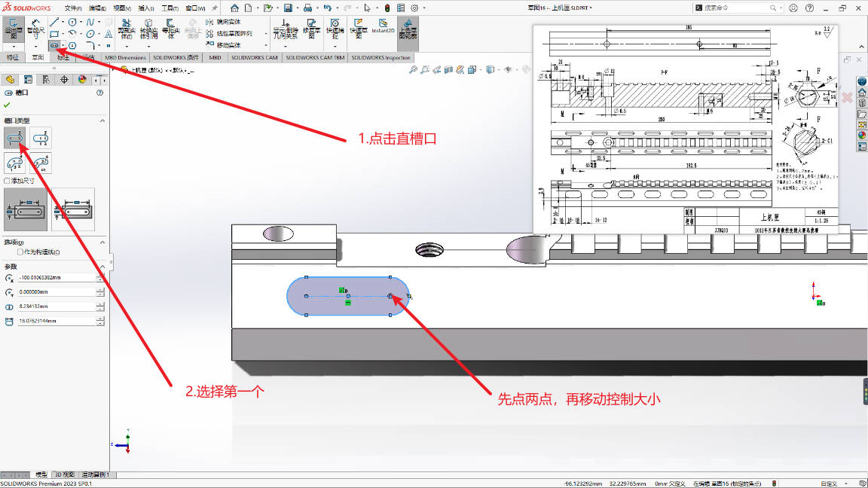868x488 pixels.
Task: Select the Polygon sketch tool
Action: pos(72,45)
